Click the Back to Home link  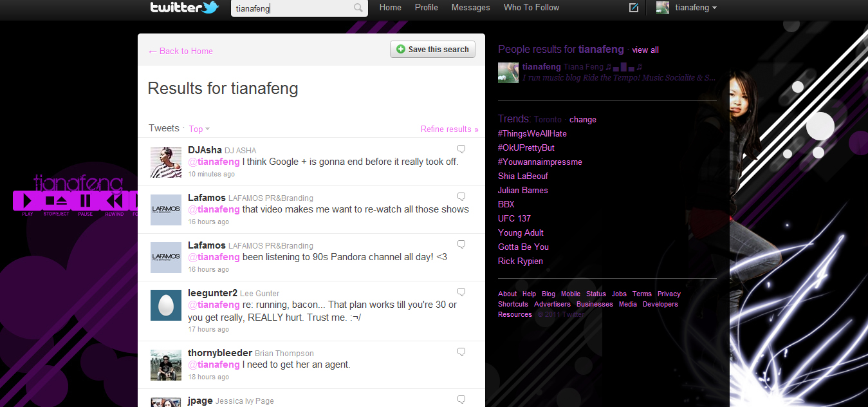(x=181, y=51)
